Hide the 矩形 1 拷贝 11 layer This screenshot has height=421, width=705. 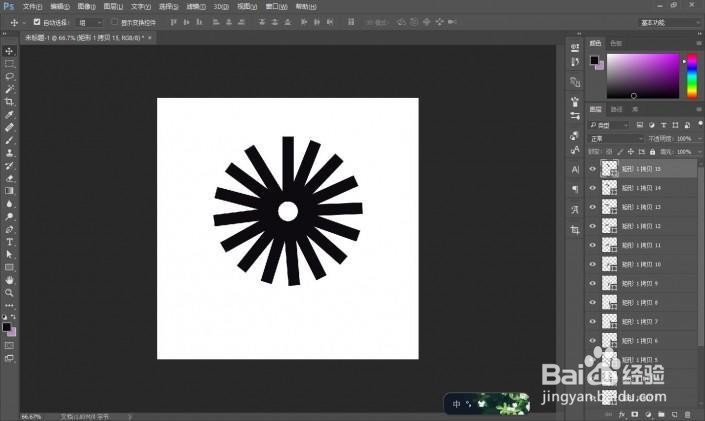[593, 245]
